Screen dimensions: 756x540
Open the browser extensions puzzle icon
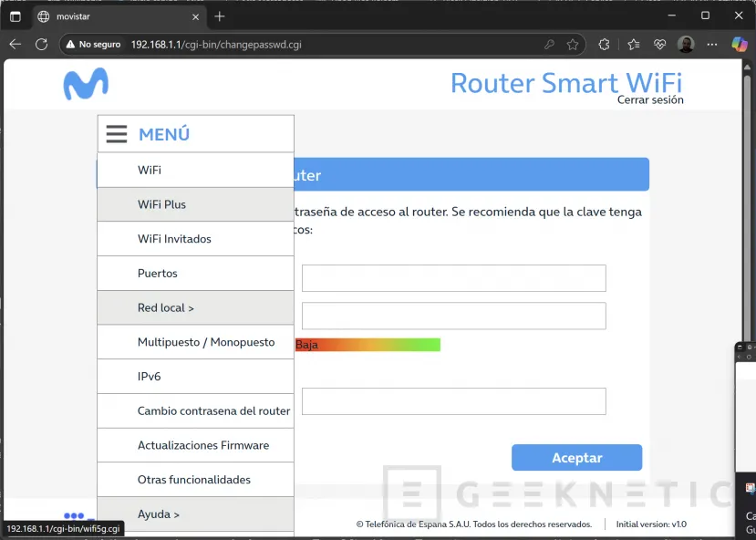point(604,45)
